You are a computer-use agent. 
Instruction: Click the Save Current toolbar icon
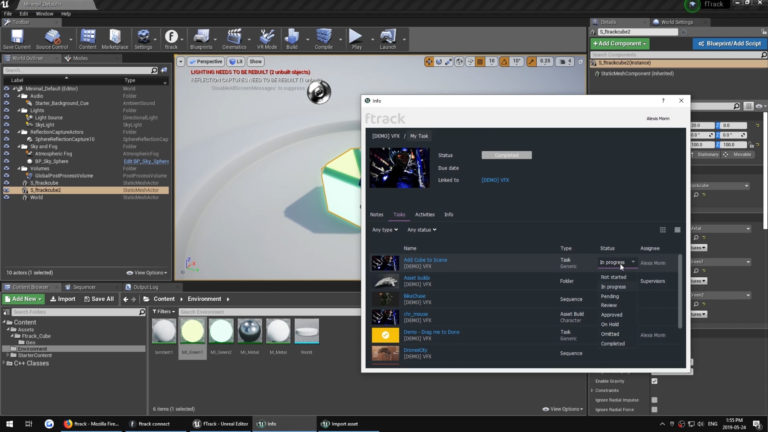point(17,39)
